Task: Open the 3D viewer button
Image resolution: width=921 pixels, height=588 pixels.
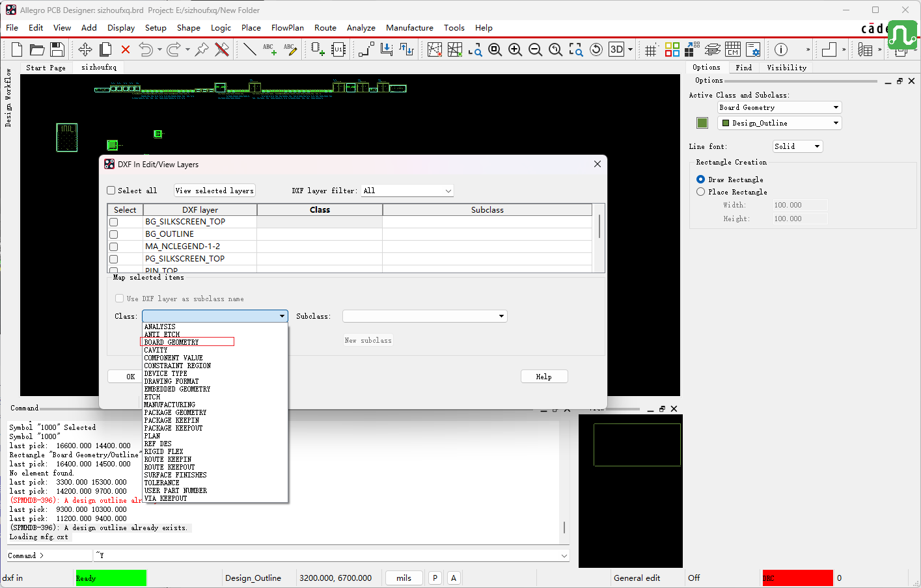Action: pyautogui.click(x=617, y=49)
